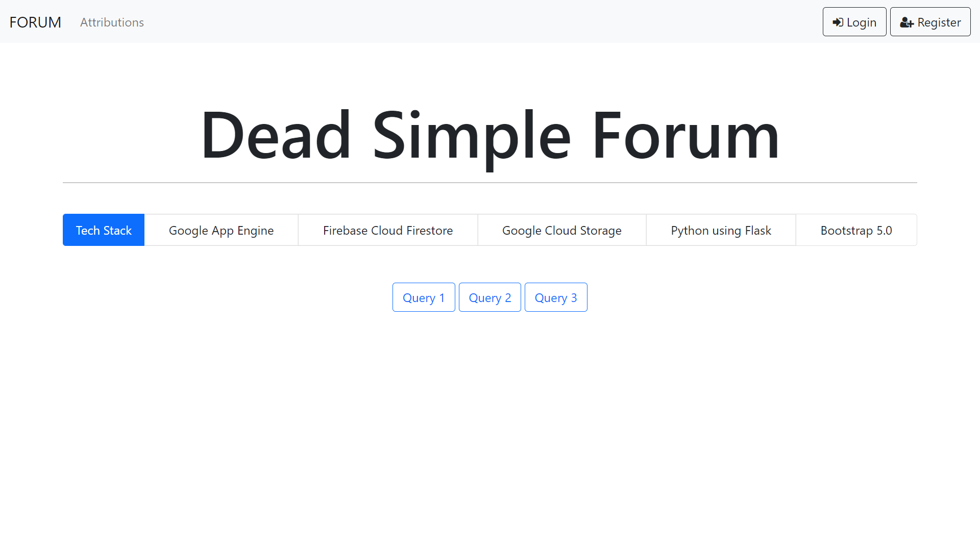Toggle Login page view
The height and width of the screenshot is (551, 980).
coord(854,21)
